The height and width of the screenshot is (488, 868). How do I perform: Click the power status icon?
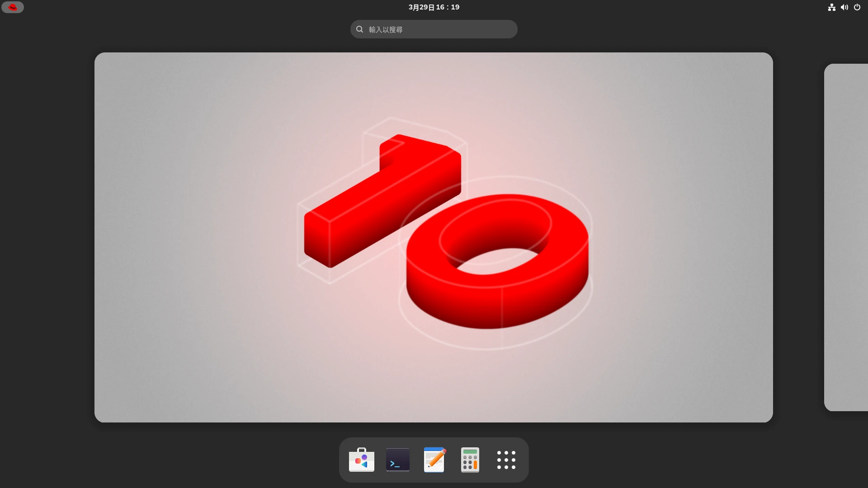(x=857, y=7)
